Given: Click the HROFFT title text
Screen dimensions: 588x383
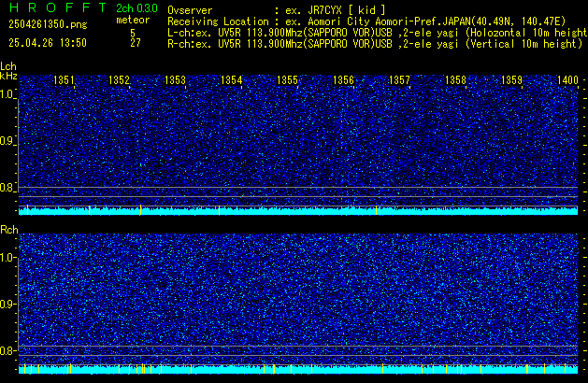Looking at the screenshot, I should point(58,7).
